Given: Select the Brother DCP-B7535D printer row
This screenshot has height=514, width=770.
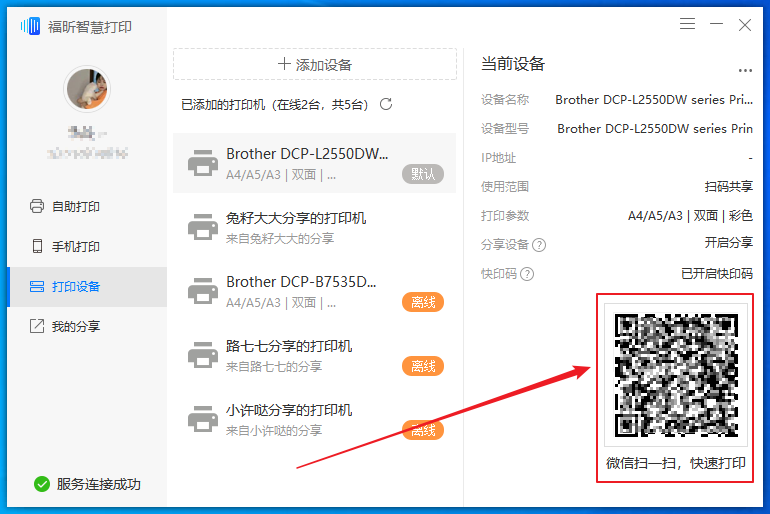Looking at the screenshot, I should tap(314, 291).
